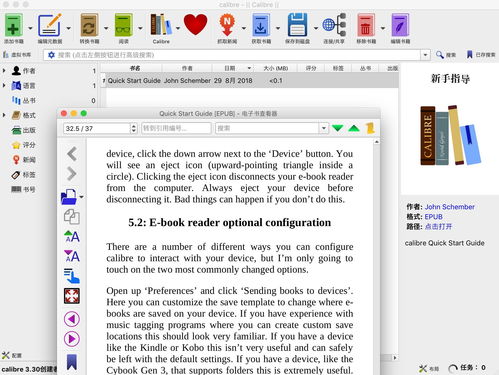Click the Save to disk floppy icon

pyautogui.click(x=297, y=25)
